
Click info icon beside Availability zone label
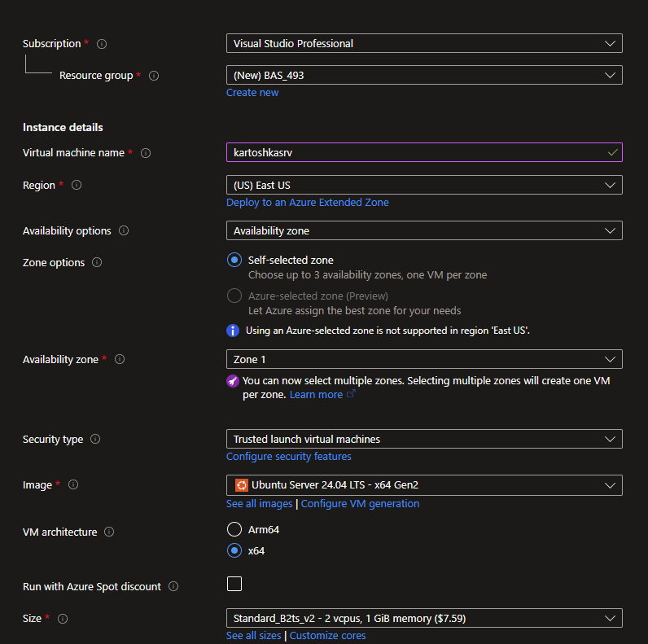click(120, 359)
